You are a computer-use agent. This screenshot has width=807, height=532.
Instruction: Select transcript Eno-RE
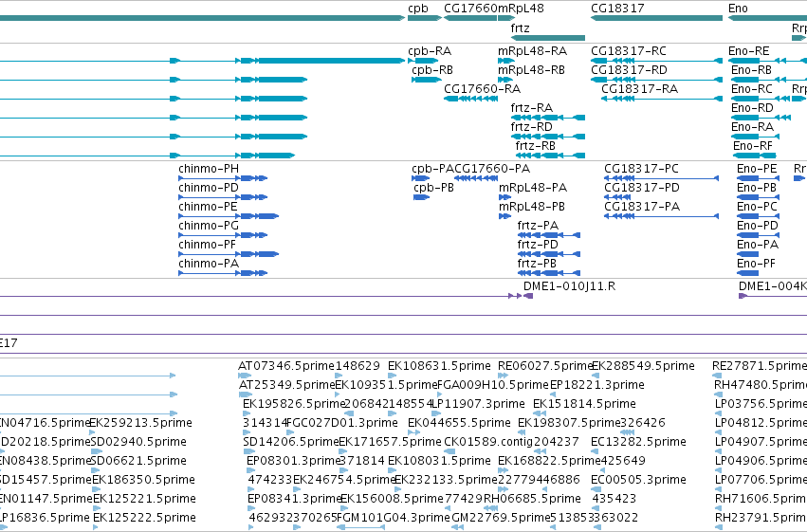749,51
